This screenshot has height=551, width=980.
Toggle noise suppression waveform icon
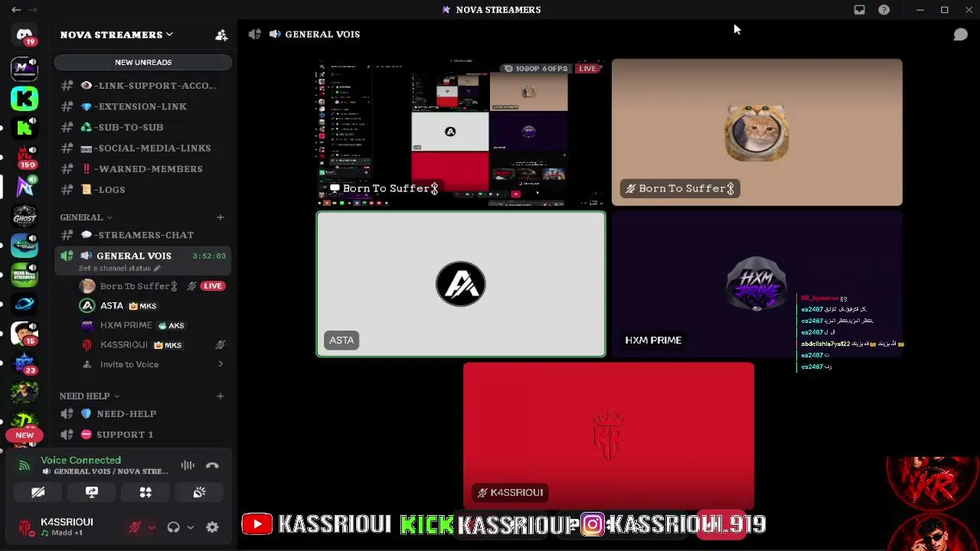188,465
